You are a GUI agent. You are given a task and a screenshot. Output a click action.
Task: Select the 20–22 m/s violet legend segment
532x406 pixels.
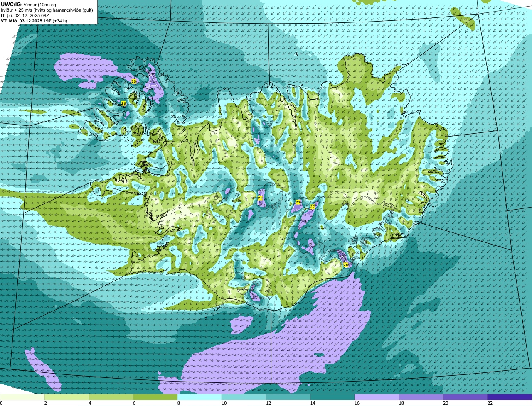(465, 397)
